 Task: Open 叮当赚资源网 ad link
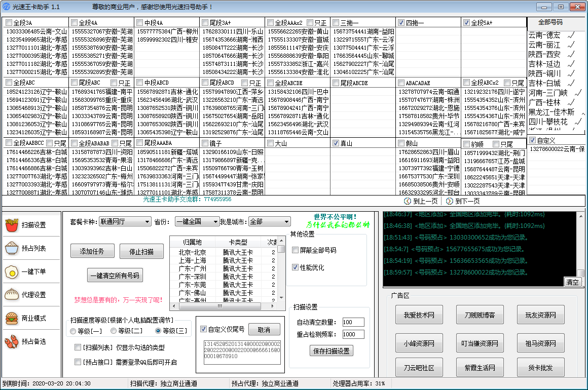(x=480, y=343)
